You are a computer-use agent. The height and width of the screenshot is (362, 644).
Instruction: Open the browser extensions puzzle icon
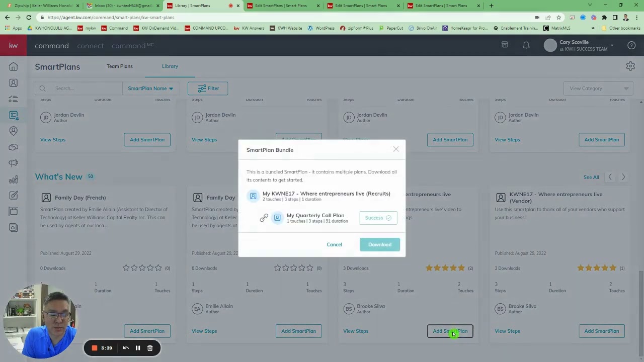point(604,18)
